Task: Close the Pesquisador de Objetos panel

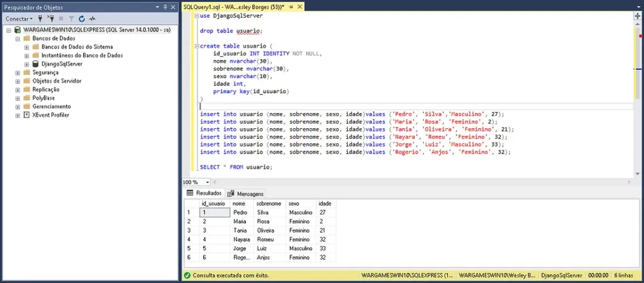Action: coord(174,7)
